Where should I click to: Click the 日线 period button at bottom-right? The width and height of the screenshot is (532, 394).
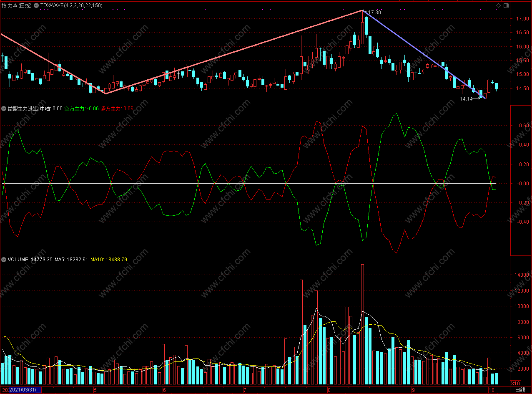[520, 390]
